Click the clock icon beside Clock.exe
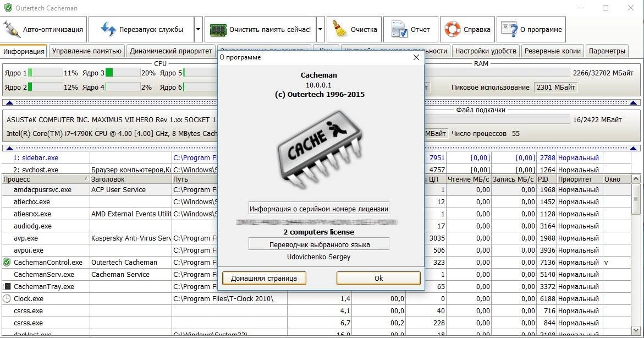This screenshot has height=338, width=644. click(7, 298)
